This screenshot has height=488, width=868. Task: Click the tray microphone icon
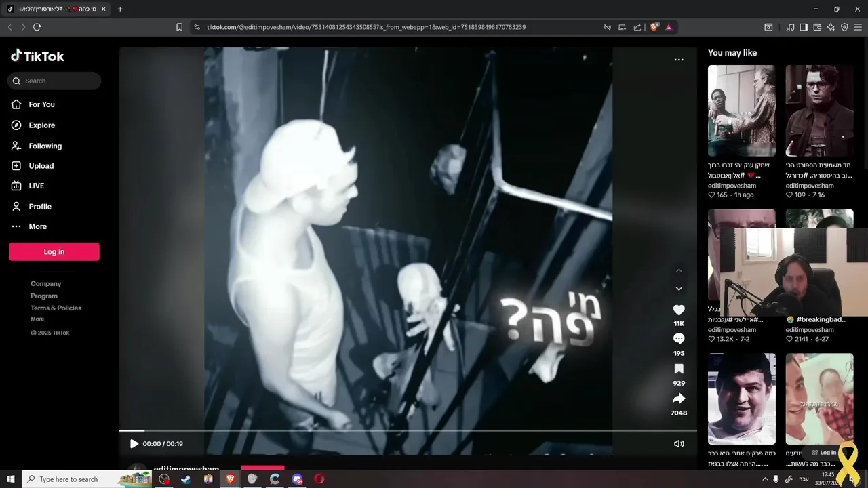click(x=776, y=479)
